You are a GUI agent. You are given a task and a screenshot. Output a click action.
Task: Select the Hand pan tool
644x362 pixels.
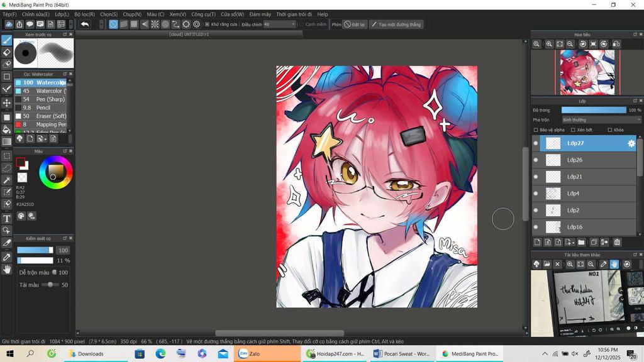tap(6, 269)
